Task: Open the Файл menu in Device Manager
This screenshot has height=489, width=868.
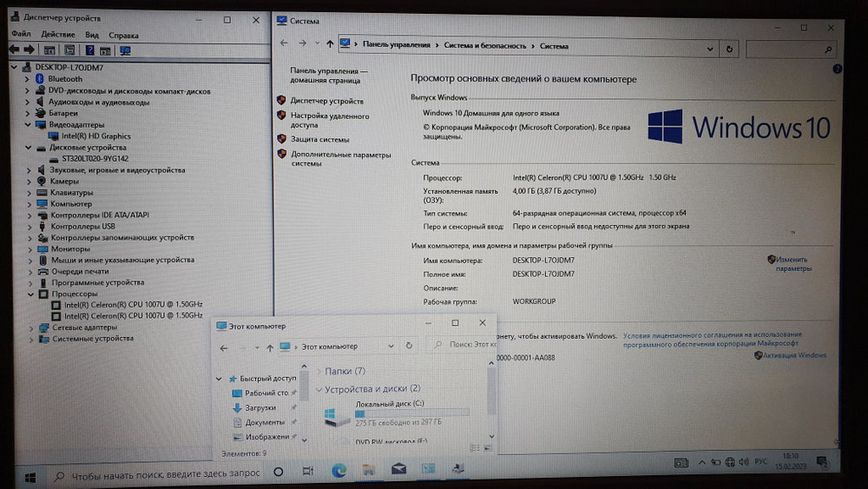Action: [21, 35]
